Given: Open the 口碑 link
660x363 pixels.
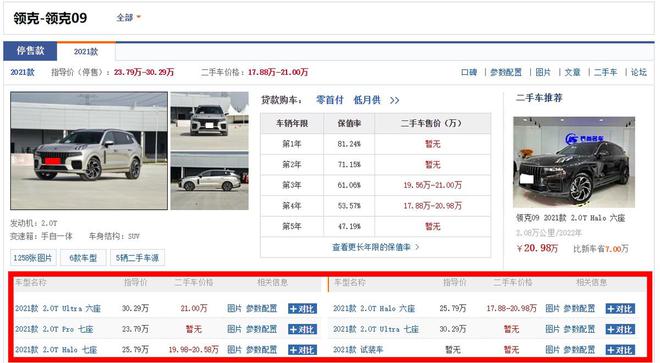Looking at the screenshot, I should click(x=469, y=72).
